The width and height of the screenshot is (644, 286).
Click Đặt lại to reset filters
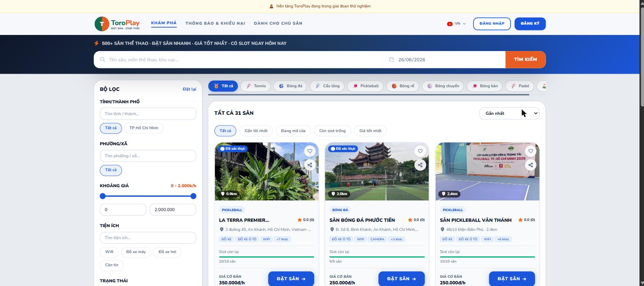coord(189,89)
